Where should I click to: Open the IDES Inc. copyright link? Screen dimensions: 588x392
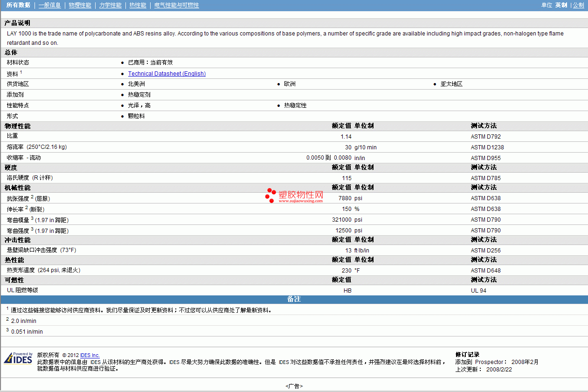pyautogui.click(x=90, y=356)
